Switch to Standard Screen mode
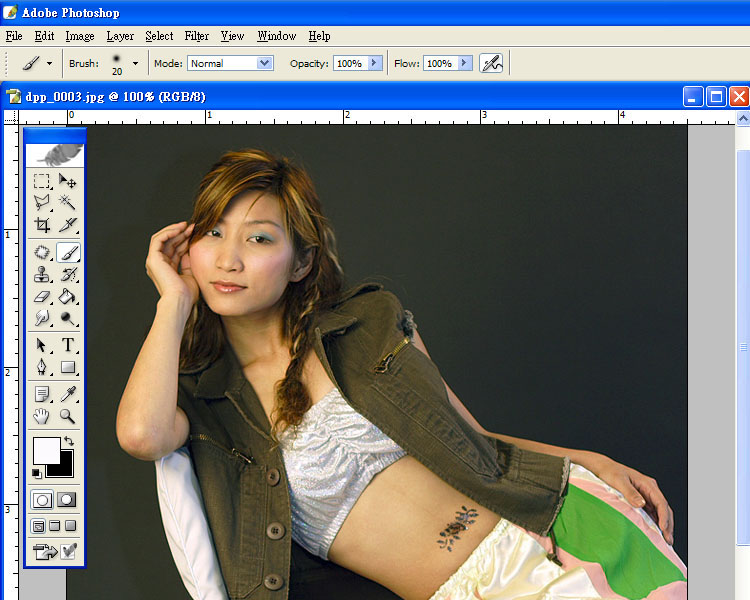The height and width of the screenshot is (600, 750). click(x=39, y=526)
